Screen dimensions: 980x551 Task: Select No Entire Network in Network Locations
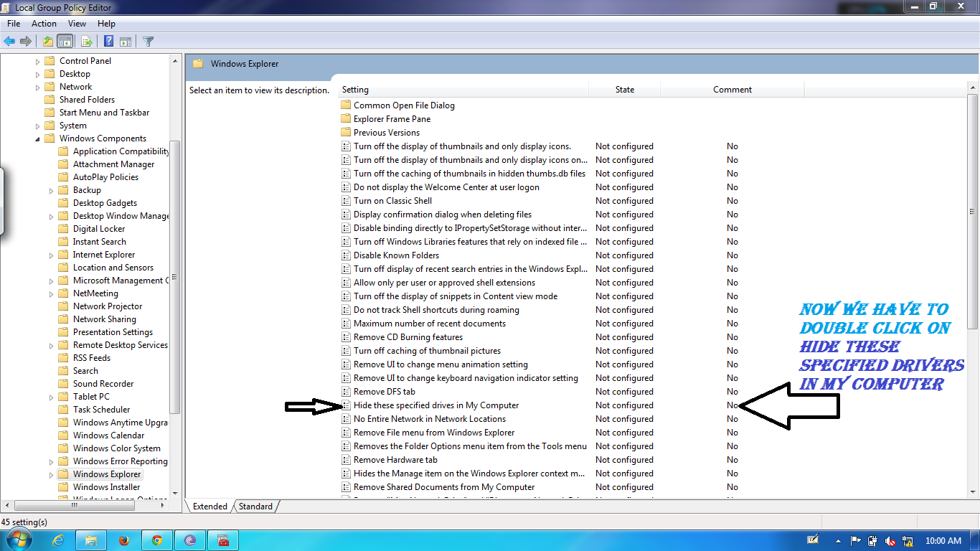tap(430, 419)
